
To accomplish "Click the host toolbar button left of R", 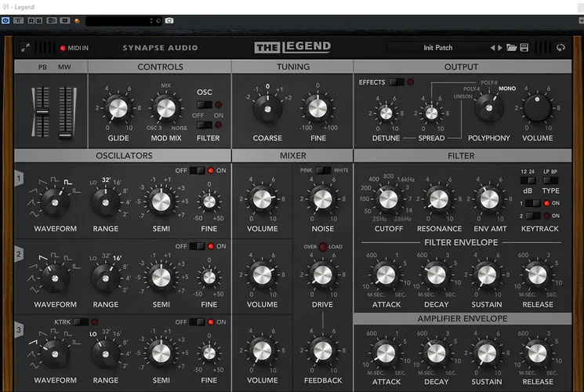I will click(18, 20).
